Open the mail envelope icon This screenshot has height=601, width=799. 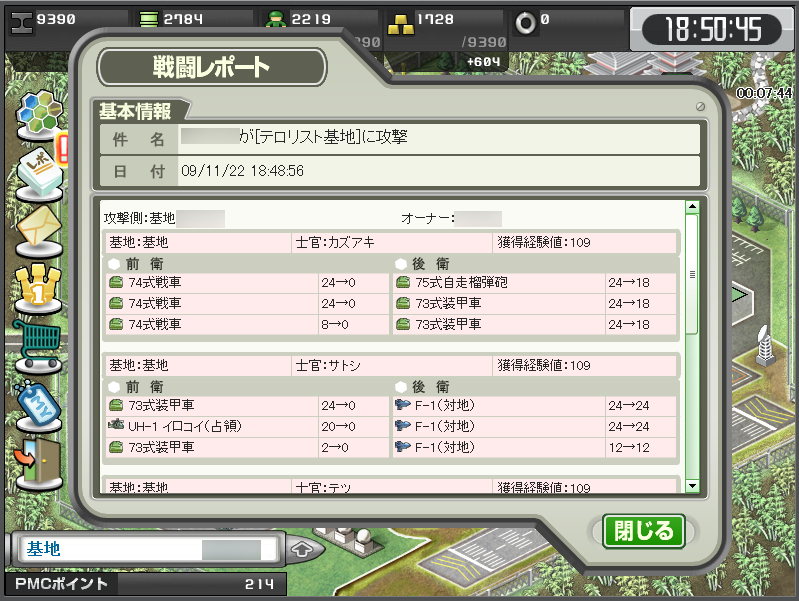(x=39, y=231)
